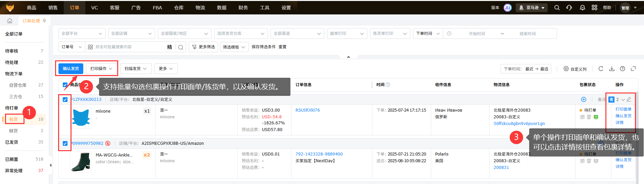The image size is (644, 184).
Task: Click the download export icon
Action: [612, 69]
